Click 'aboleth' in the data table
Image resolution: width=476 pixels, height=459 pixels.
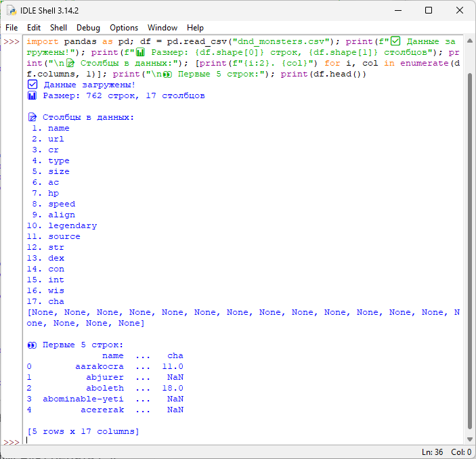(x=105, y=388)
